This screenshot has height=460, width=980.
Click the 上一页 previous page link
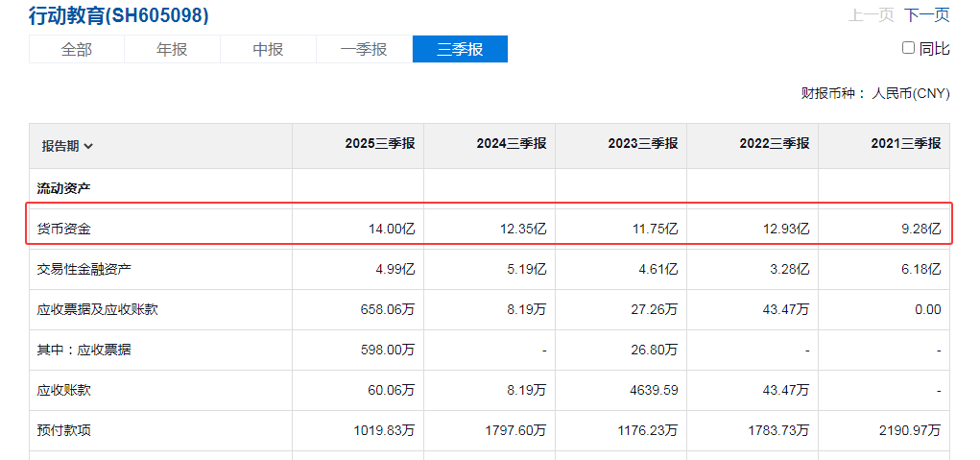coord(872,14)
